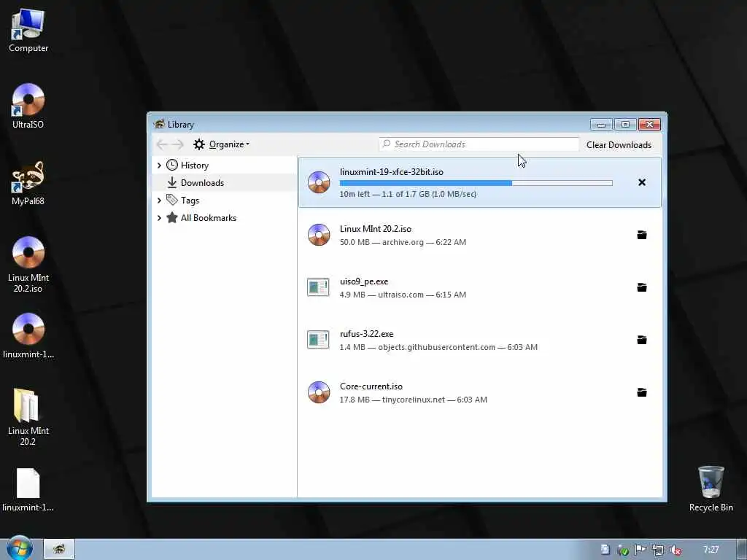Go back with the Library back arrow
747x560 pixels.
[x=162, y=144]
